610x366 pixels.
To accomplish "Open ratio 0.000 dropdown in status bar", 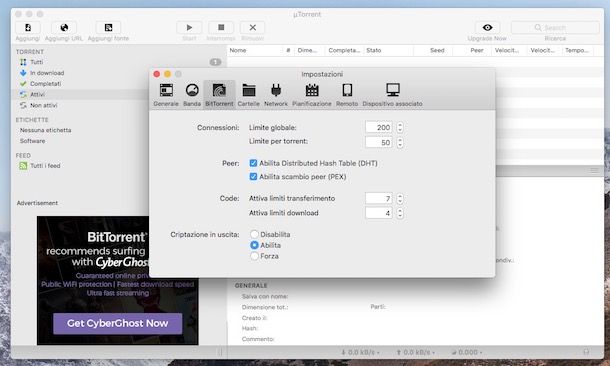I will (466, 352).
